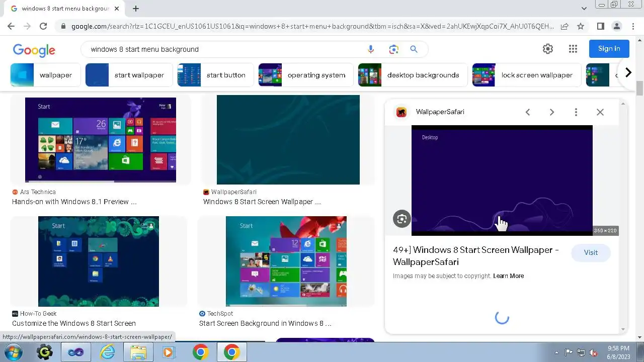Click the Lens icon on preview image
The width and height of the screenshot is (644, 362).
pos(402,219)
